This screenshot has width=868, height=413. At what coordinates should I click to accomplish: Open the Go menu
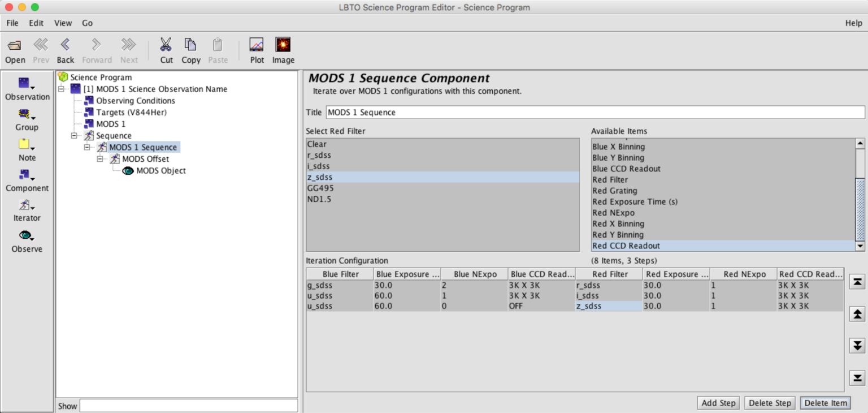(x=87, y=23)
